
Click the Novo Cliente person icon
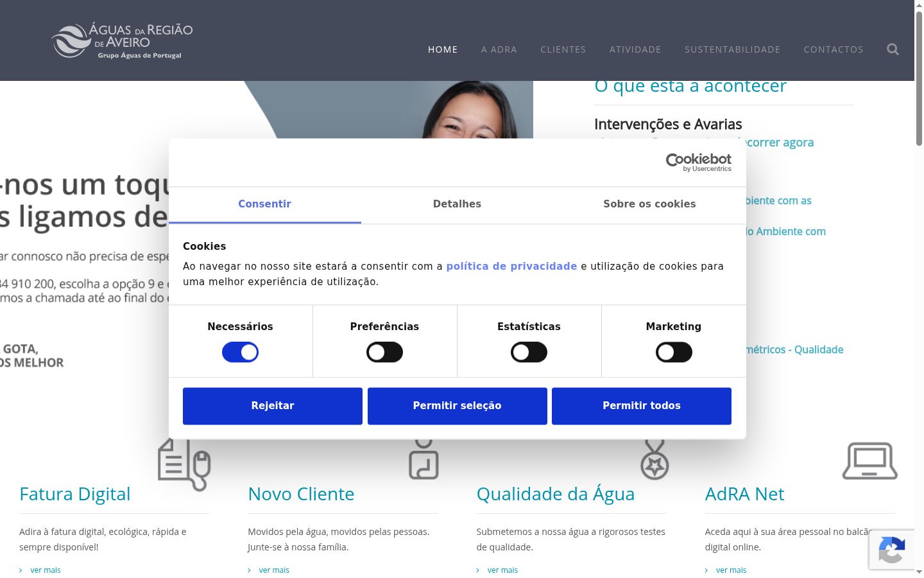(424, 460)
